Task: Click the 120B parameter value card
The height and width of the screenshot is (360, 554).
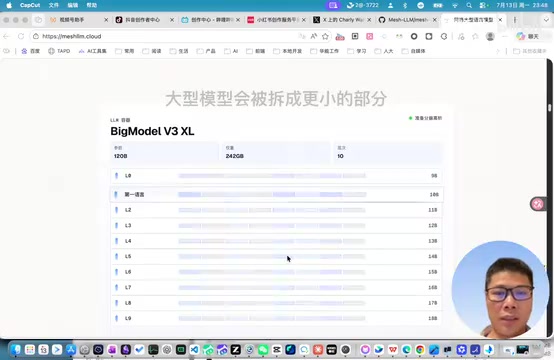Action: pyautogui.click(x=164, y=152)
